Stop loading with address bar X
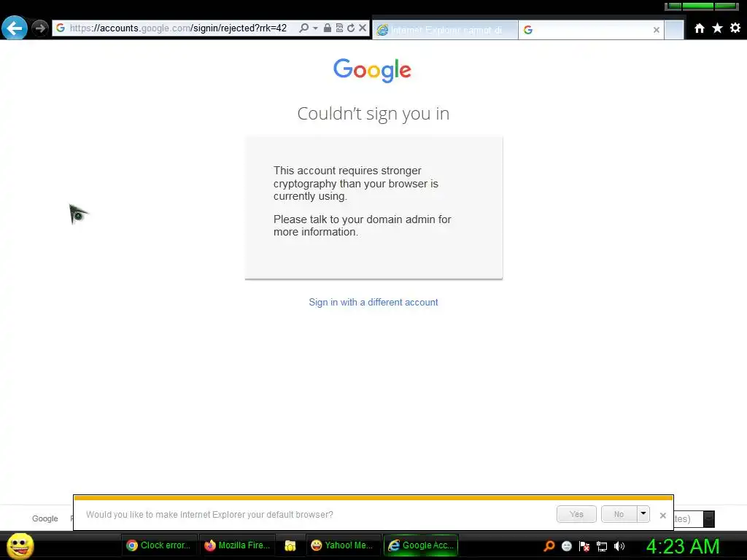Viewport: 747px width, 560px height. pos(363,28)
